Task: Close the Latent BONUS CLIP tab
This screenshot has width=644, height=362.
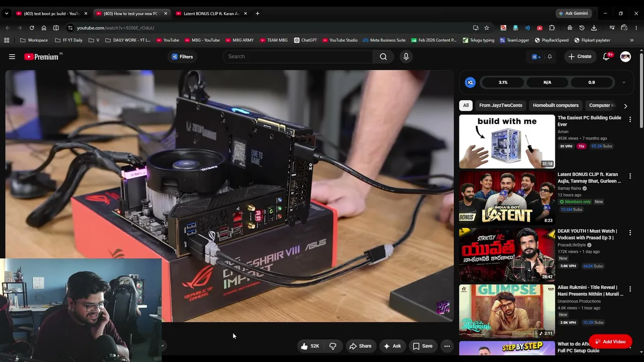Action: click(x=246, y=14)
